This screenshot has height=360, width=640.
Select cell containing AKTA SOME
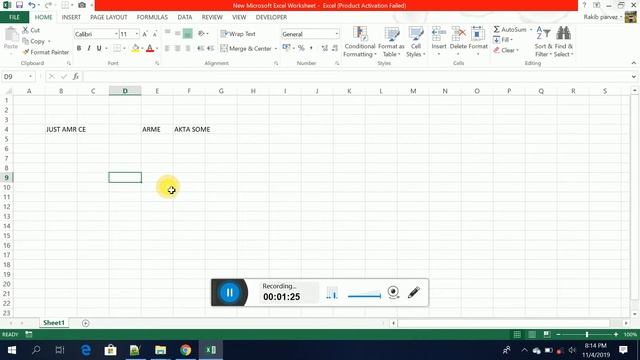point(189,129)
